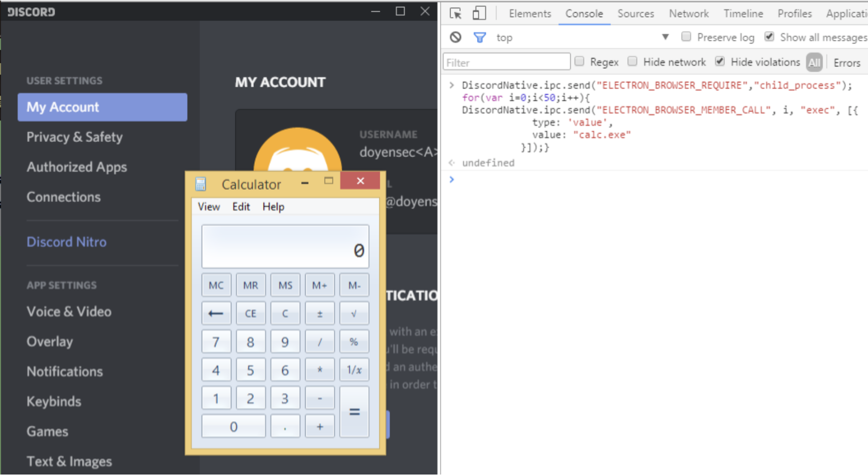The image size is (868, 476).
Task: Click the divide key in Calculator
Action: 320,342
